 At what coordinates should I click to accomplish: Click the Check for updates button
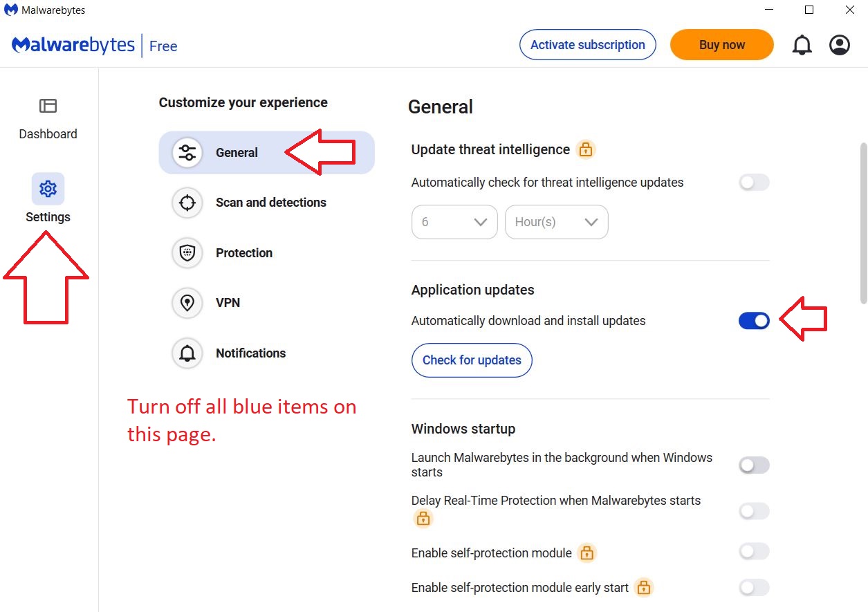tap(472, 360)
